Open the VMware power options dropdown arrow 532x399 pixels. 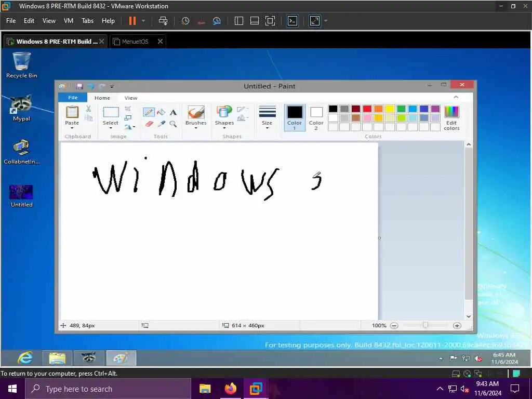coord(143,21)
